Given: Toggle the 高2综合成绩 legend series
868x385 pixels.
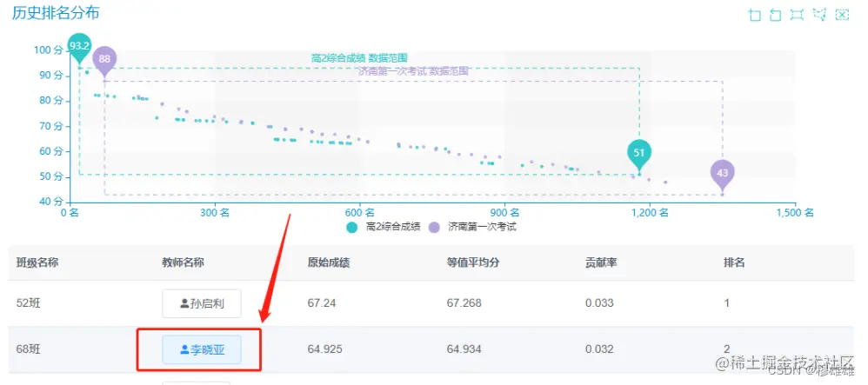Looking at the screenshot, I should [x=383, y=227].
